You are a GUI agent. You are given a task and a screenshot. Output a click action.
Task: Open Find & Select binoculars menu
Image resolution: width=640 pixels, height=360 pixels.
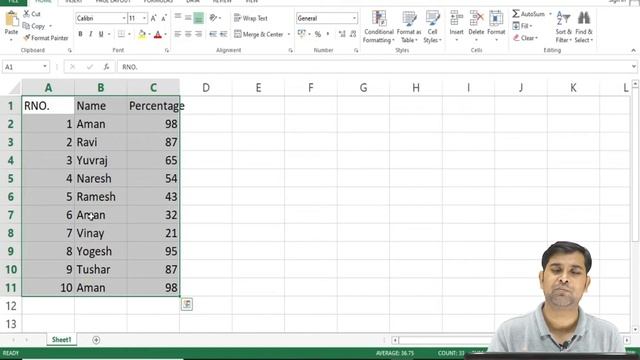coord(584,27)
